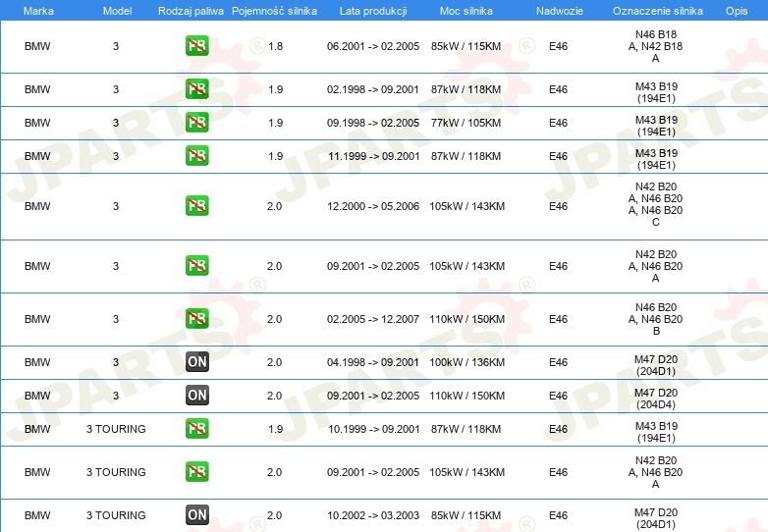This screenshot has width=768, height=532.
Task: Click the petrol icon for the 110kW / 150KM petrol row
Action: click(196, 319)
